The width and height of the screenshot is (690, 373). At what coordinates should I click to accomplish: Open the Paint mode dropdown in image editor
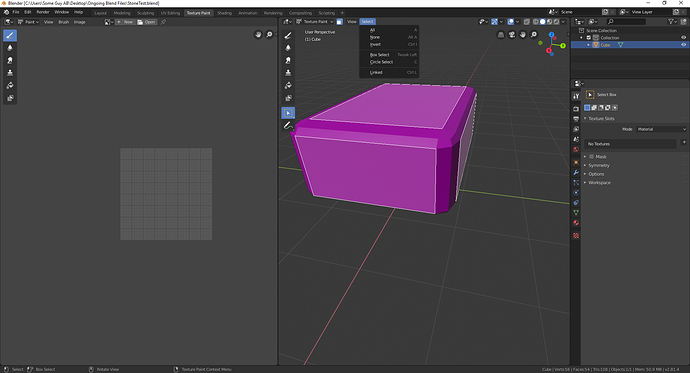click(x=28, y=22)
